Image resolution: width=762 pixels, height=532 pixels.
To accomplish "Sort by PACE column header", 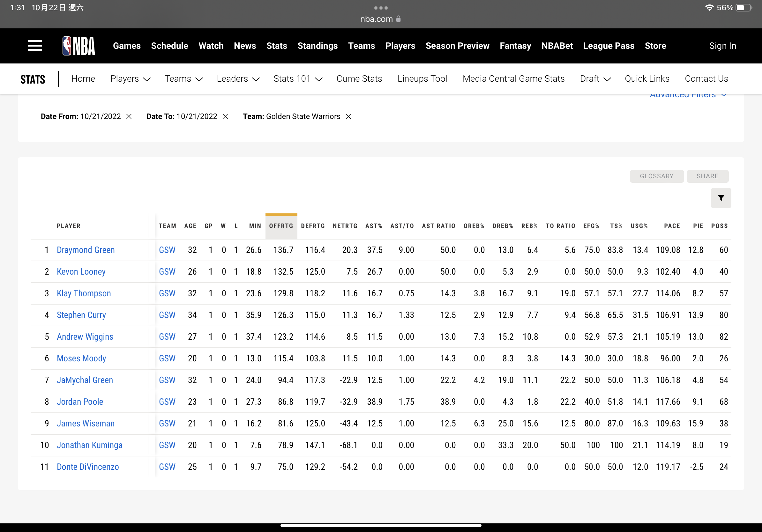I will (672, 226).
